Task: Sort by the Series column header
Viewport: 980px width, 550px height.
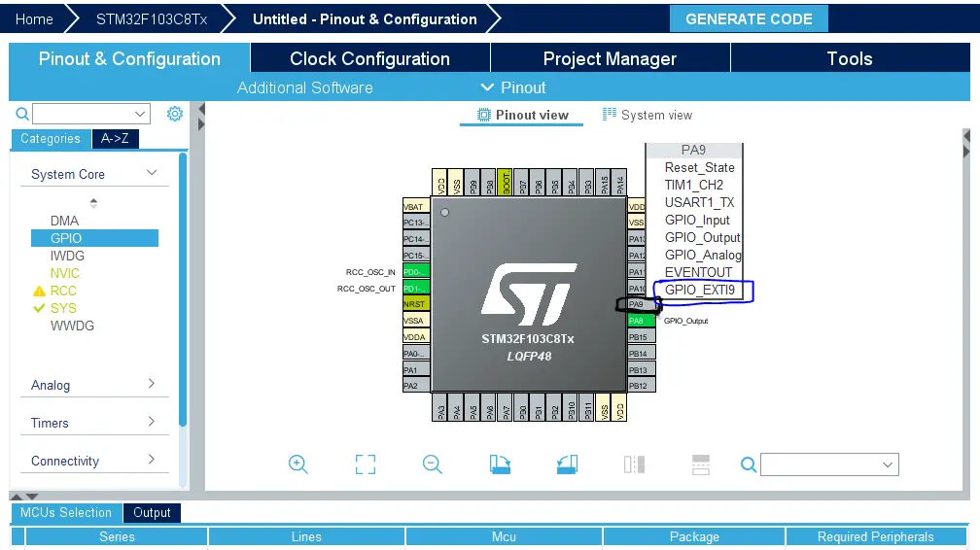Action: (117, 536)
